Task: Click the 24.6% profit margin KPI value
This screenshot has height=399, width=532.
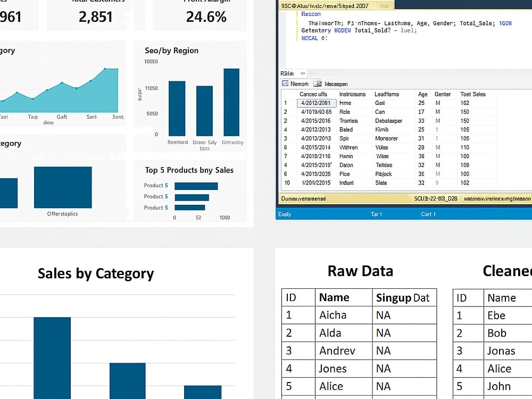Action: [x=206, y=16]
